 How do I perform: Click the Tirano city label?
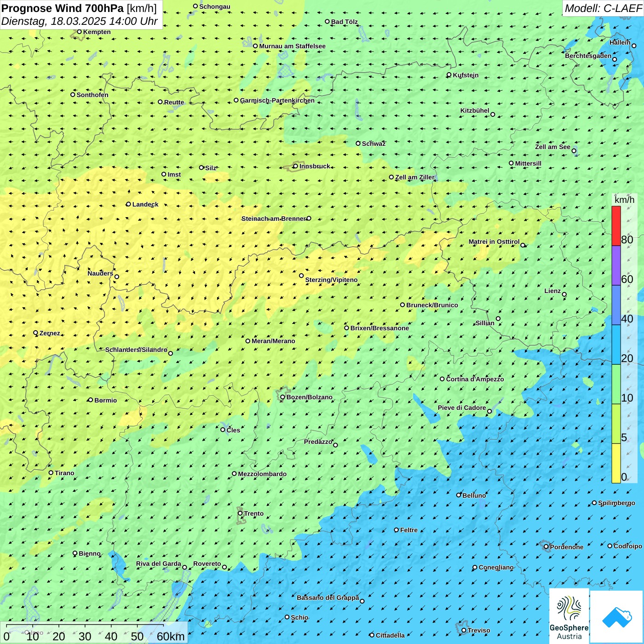(64, 473)
